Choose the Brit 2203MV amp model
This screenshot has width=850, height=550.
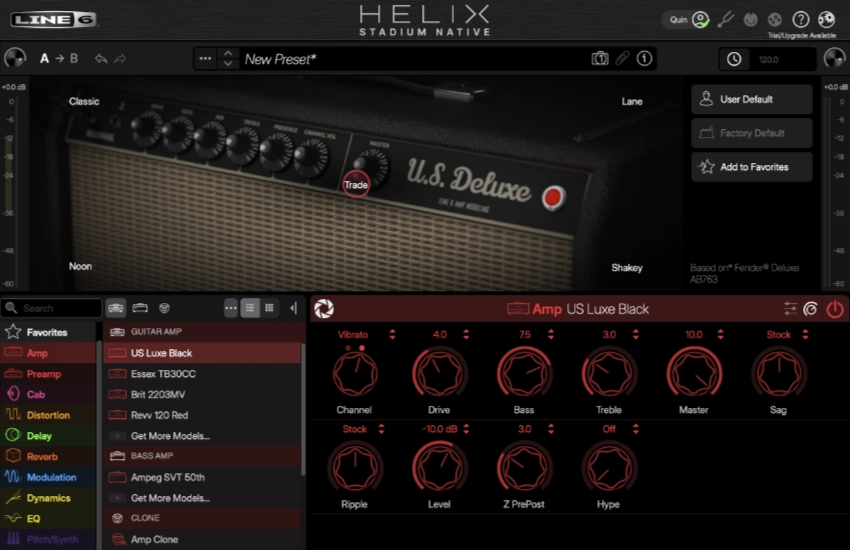tap(202, 394)
